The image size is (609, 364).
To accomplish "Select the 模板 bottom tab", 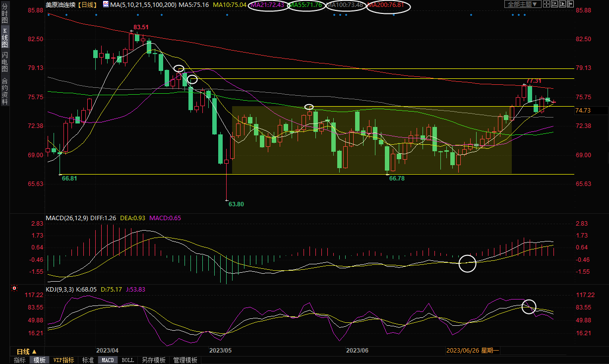I will (x=40, y=360).
